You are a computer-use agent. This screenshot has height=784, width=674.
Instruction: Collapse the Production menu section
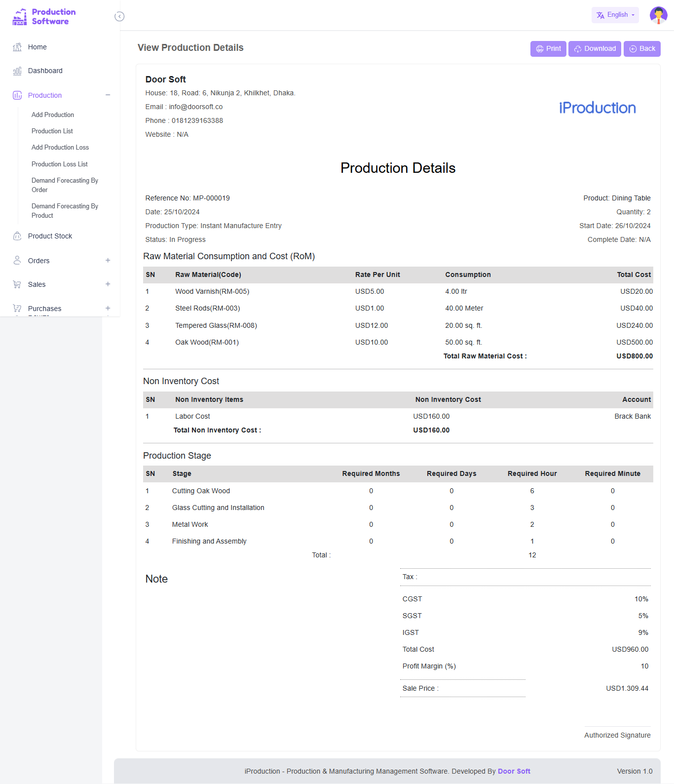pyautogui.click(x=108, y=95)
